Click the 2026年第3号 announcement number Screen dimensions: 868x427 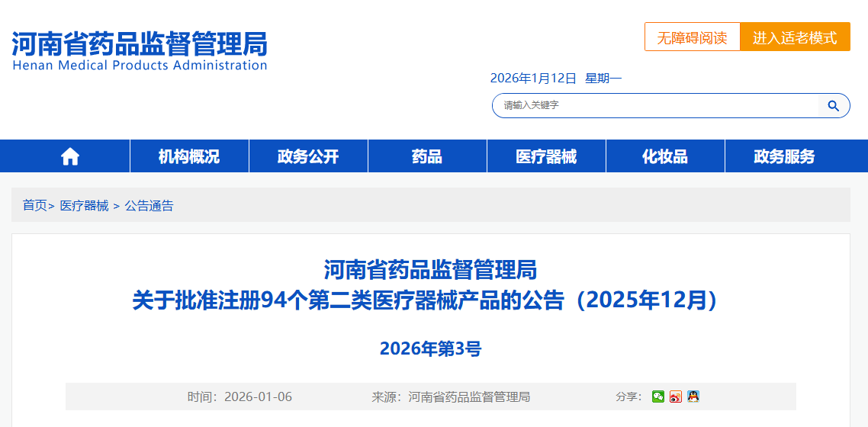[x=430, y=348]
